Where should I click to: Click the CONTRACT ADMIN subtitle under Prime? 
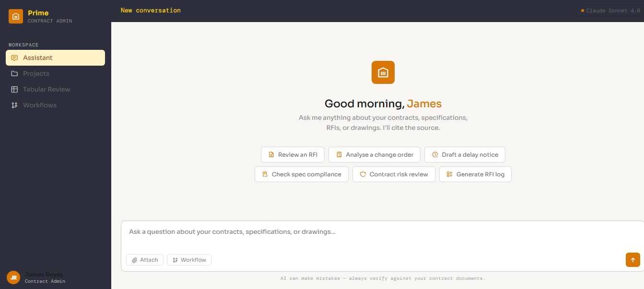coord(50,21)
